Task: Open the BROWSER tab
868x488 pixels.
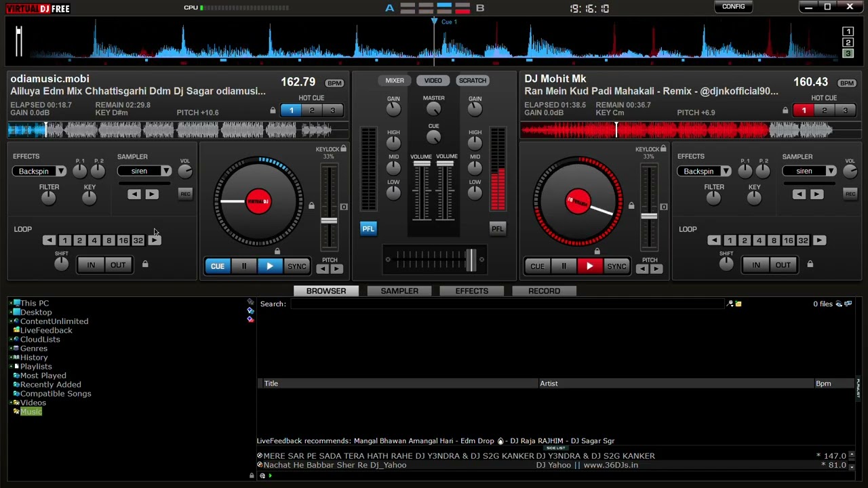Action: pyautogui.click(x=326, y=291)
